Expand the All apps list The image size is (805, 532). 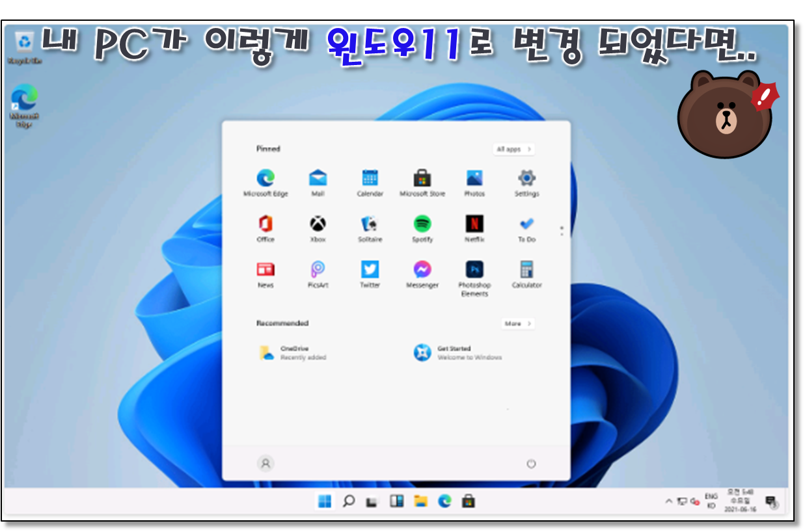[513, 150]
